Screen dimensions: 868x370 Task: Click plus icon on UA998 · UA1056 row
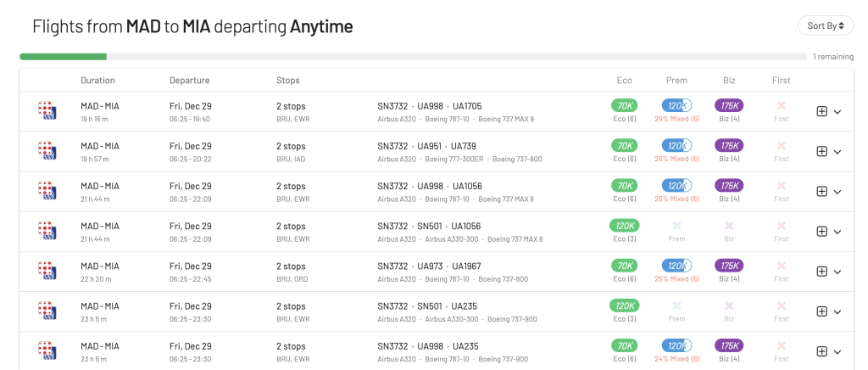click(822, 191)
